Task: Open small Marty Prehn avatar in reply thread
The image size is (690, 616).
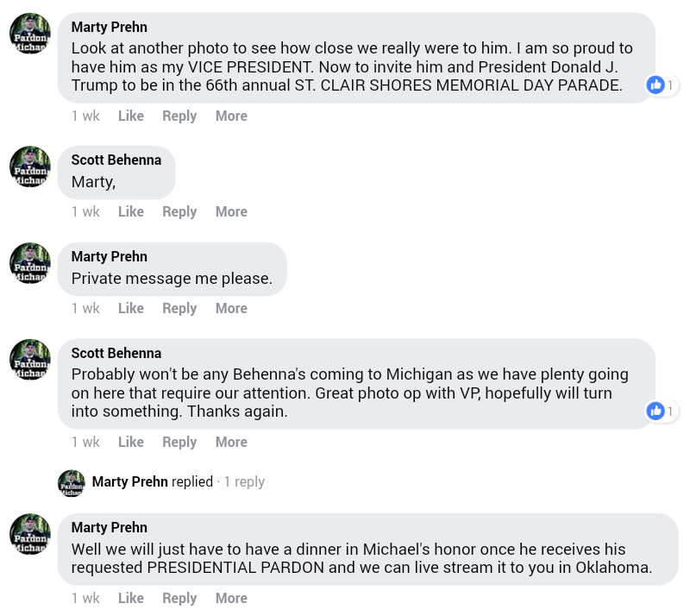Action: pos(72,482)
